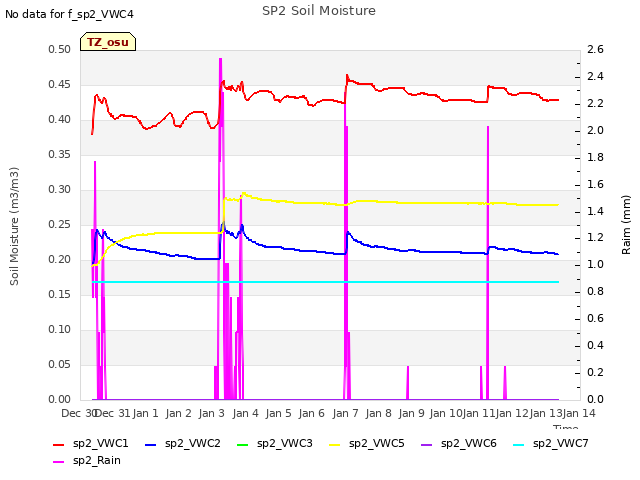Click the sp2_VWC2 legend label
640x480 pixels.
[193, 443]
